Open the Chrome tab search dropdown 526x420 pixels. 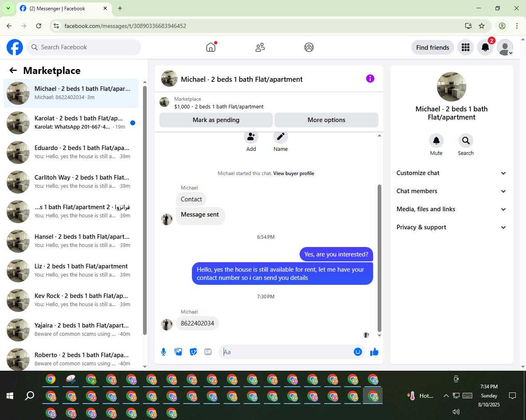[8, 8]
